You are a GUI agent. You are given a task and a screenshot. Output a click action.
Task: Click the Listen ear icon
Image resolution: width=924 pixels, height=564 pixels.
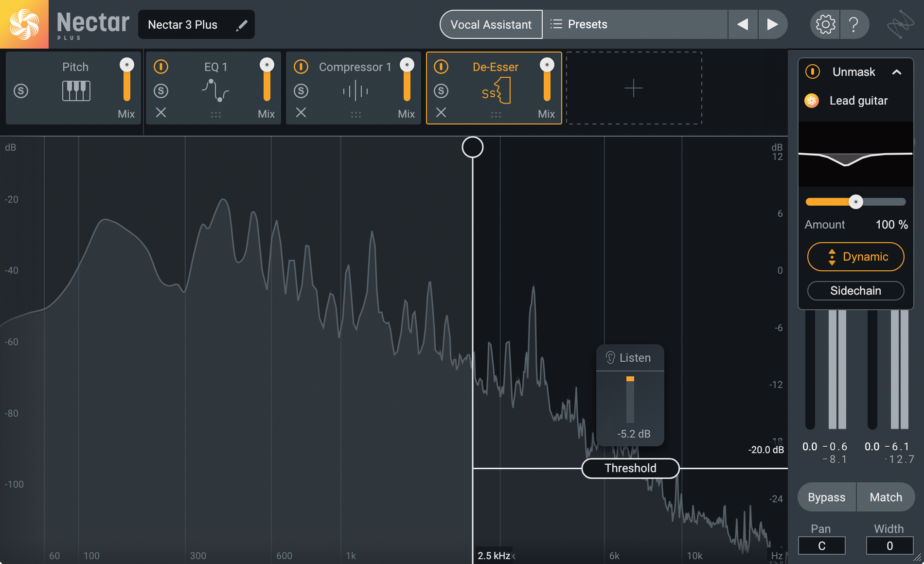click(610, 358)
